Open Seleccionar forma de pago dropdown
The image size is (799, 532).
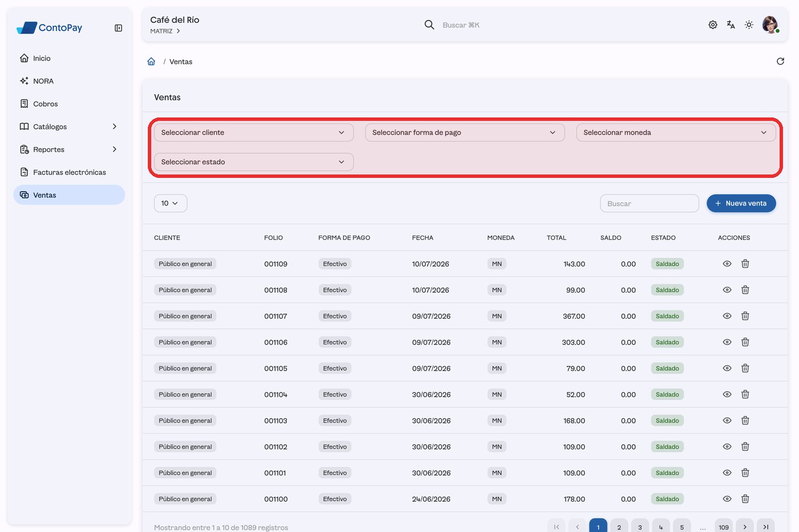click(x=465, y=132)
